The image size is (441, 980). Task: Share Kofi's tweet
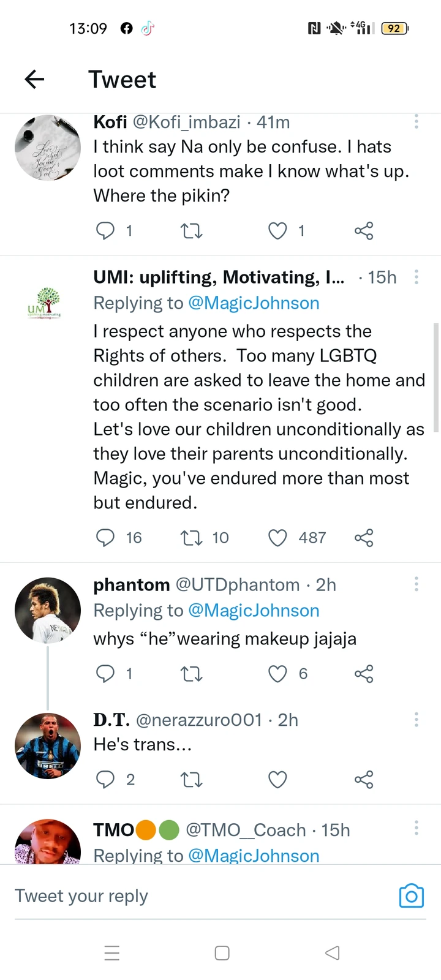[364, 231]
